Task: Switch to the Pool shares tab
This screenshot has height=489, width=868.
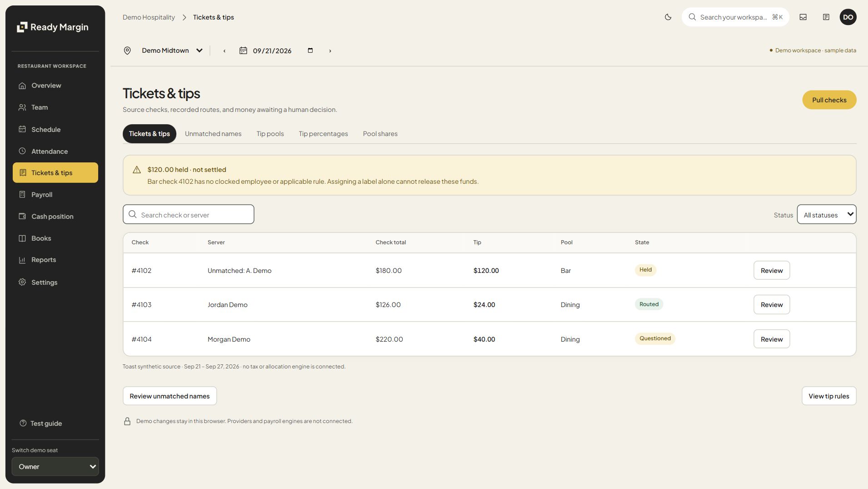Action: point(380,134)
